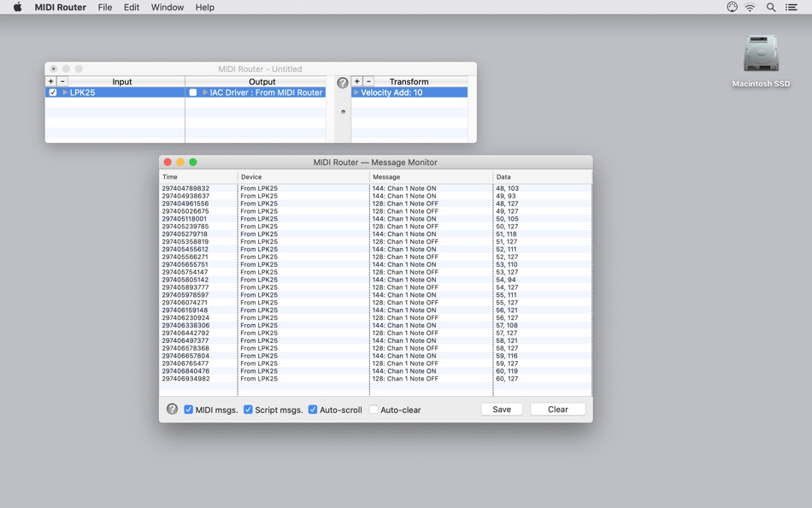Zoom the Message Monitor window with green button
The width and height of the screenshot is (812, 508).
[192, 162]
